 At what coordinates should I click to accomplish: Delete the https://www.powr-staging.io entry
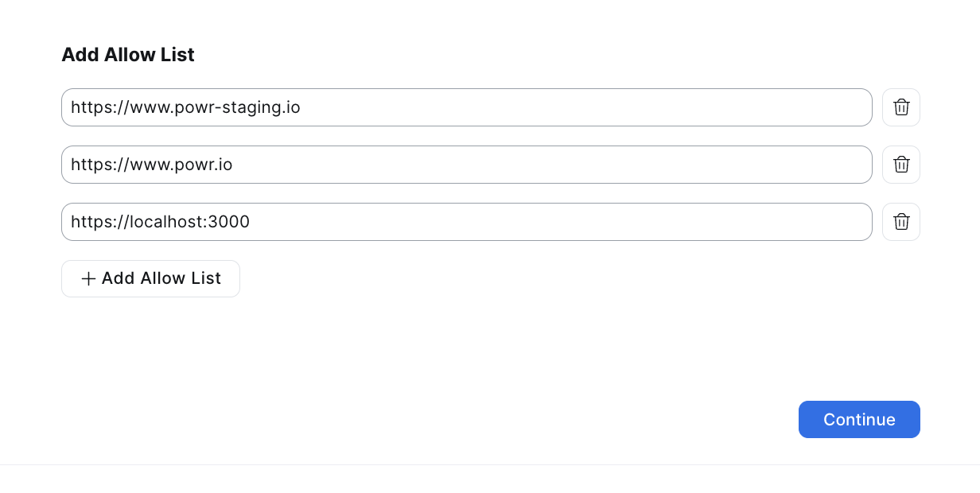(x=900, y=107)
